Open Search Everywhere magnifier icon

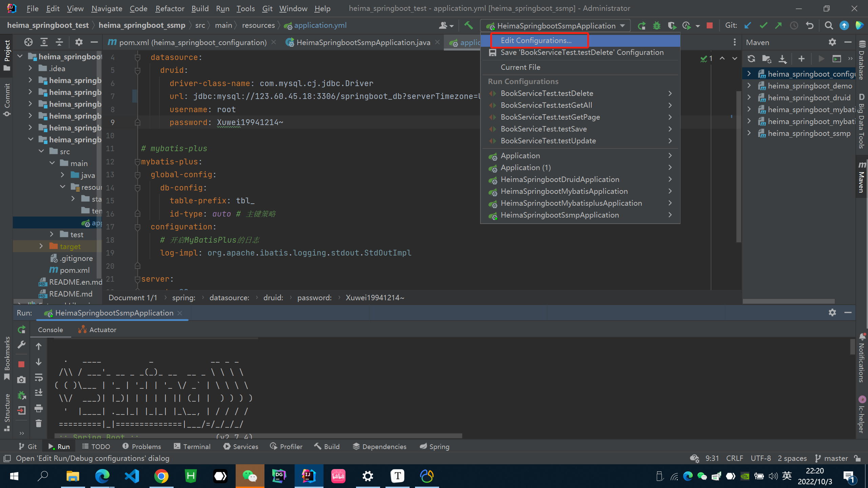[829, 26]
